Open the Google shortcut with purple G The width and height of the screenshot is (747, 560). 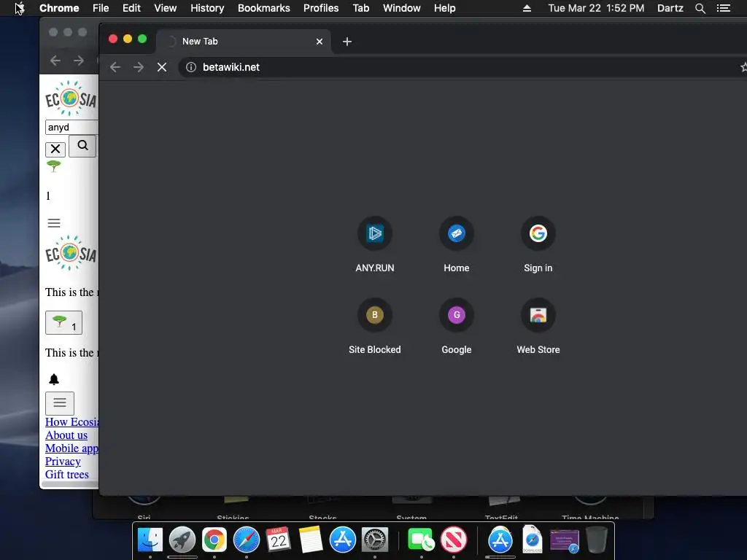pyautogui.click(x=457, y=327)
